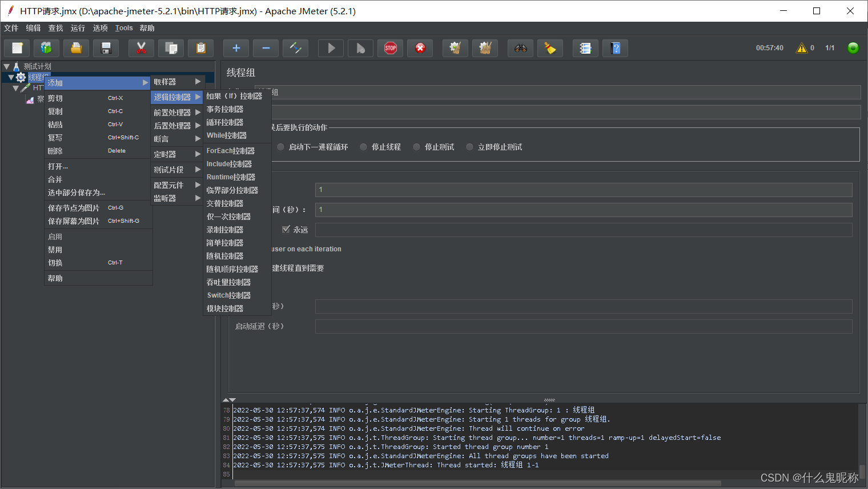Click 保存节点为图片 in context menu
Image resolution: width=868 pixels, height=489 pixels.
98,208
